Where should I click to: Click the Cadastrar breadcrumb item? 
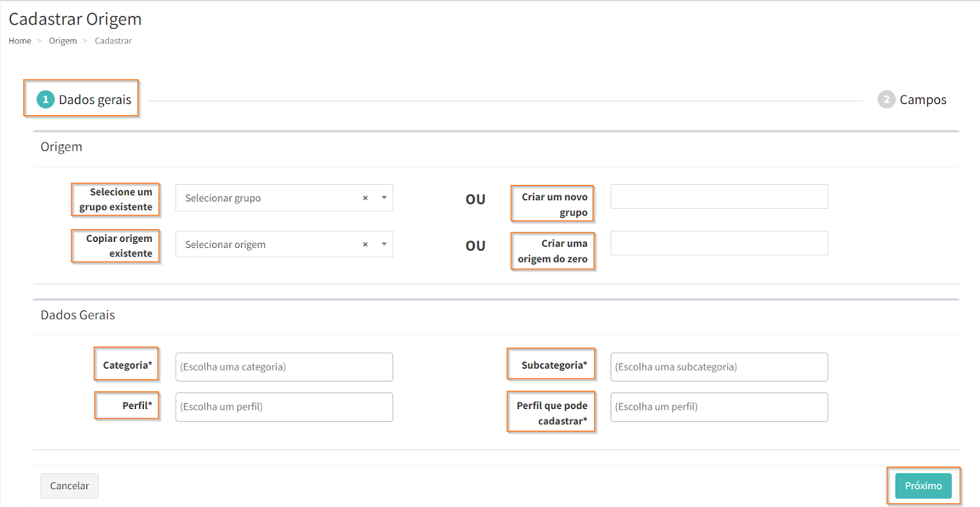113,41
